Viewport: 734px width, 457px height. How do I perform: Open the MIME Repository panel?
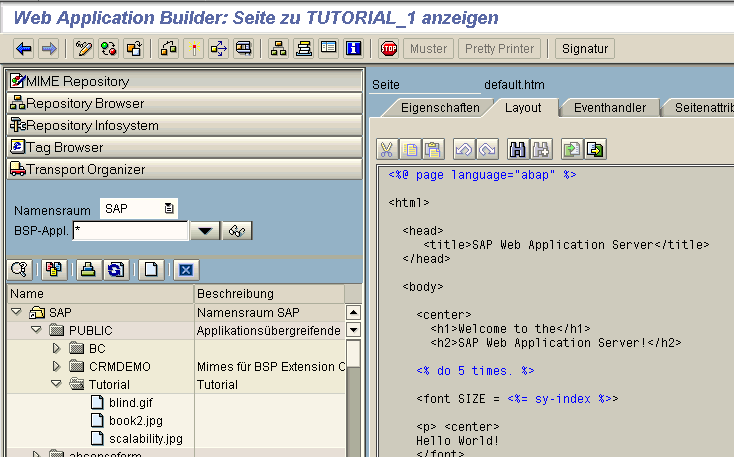coord(185,81)
